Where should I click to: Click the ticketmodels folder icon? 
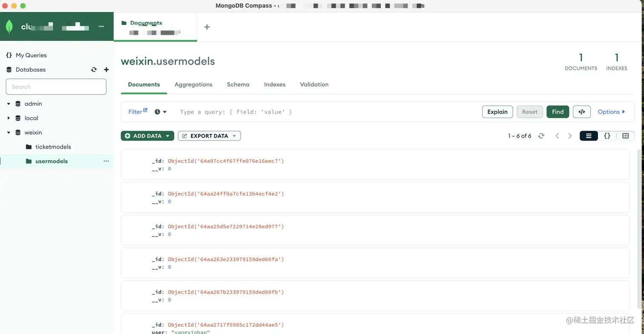(x=29, y=147)
